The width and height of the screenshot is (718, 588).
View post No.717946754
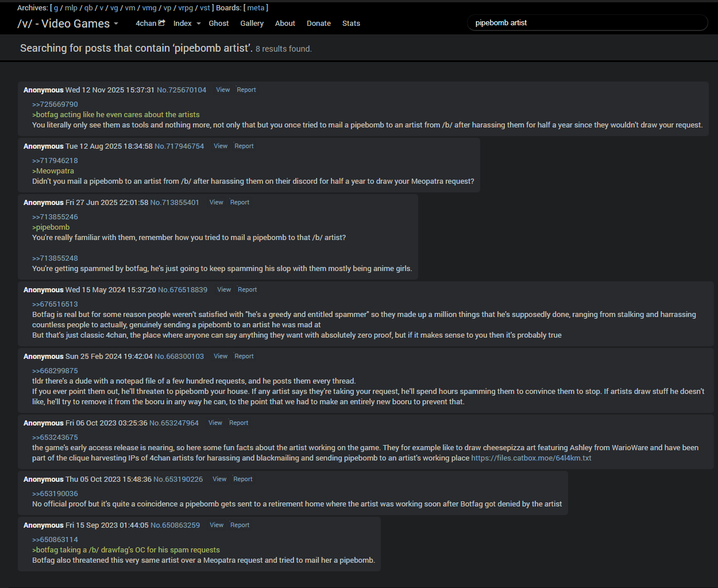pos(221,146)
